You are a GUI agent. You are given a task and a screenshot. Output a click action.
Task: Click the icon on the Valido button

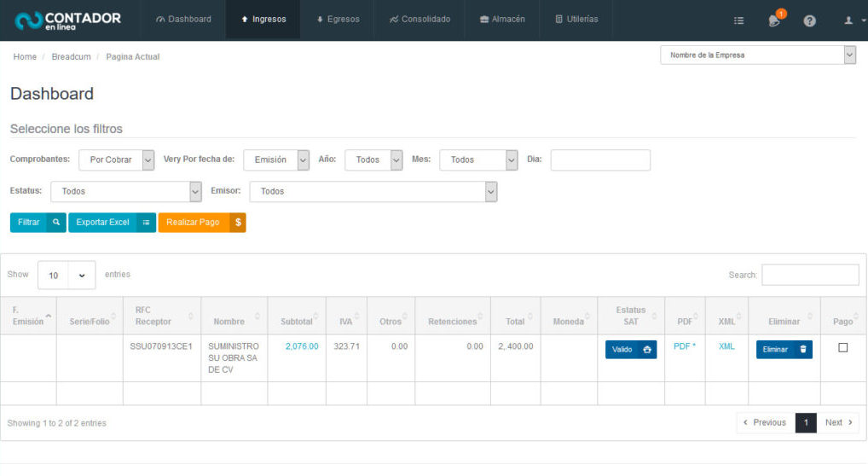[647, 350]
